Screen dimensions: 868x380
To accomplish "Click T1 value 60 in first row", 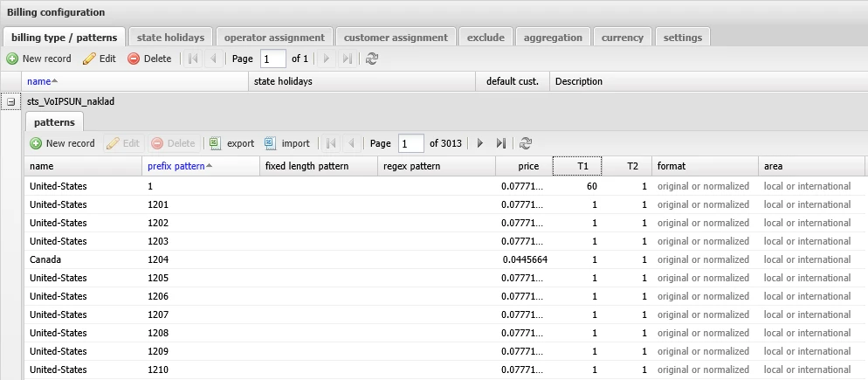I will click(592, 187).
